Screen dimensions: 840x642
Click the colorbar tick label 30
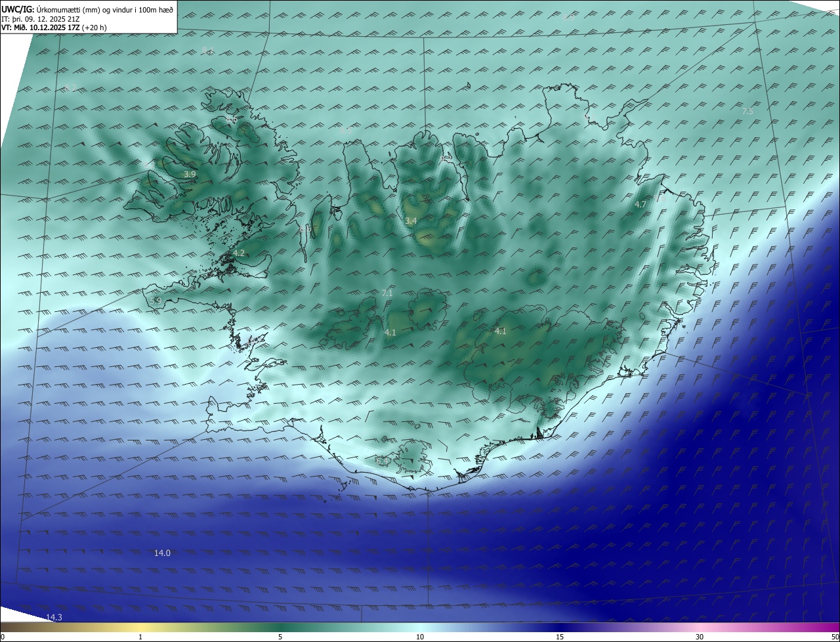pyautogui.click(x=700, y=637)
